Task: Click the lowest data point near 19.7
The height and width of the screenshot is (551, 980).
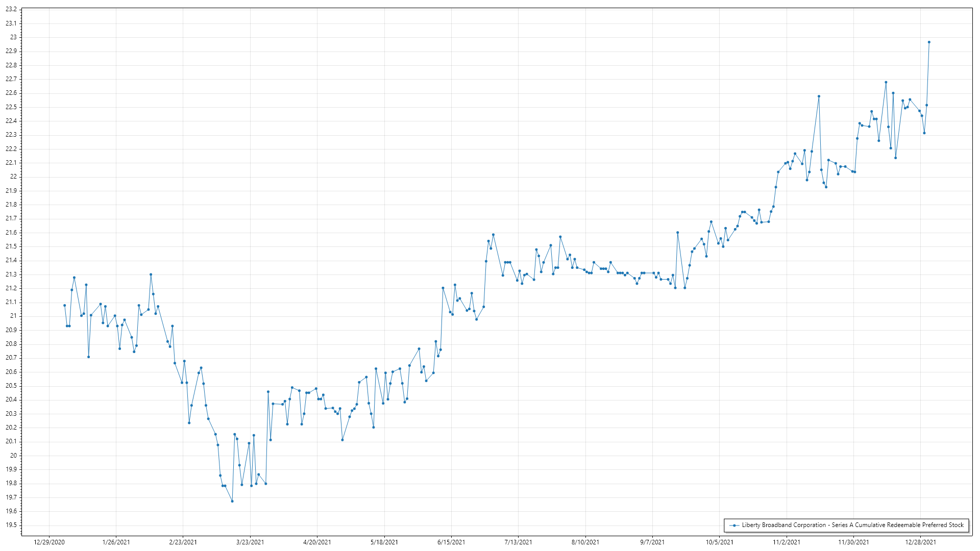Action: (232, 501)
